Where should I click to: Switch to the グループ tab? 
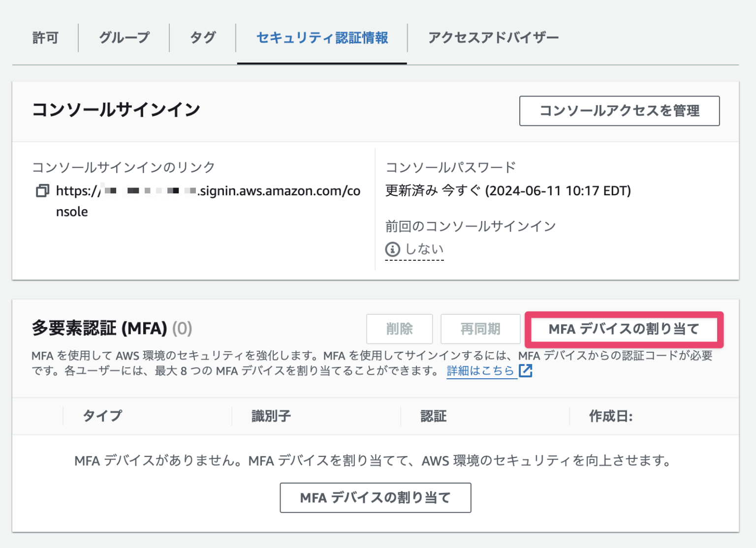[123, 38]
